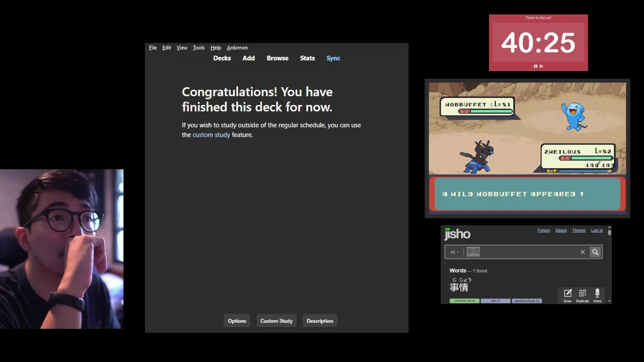The height and width of the screenshot is (362, 644).
Task: Open the Tools menu in Anki
Action: coord(199,48)
